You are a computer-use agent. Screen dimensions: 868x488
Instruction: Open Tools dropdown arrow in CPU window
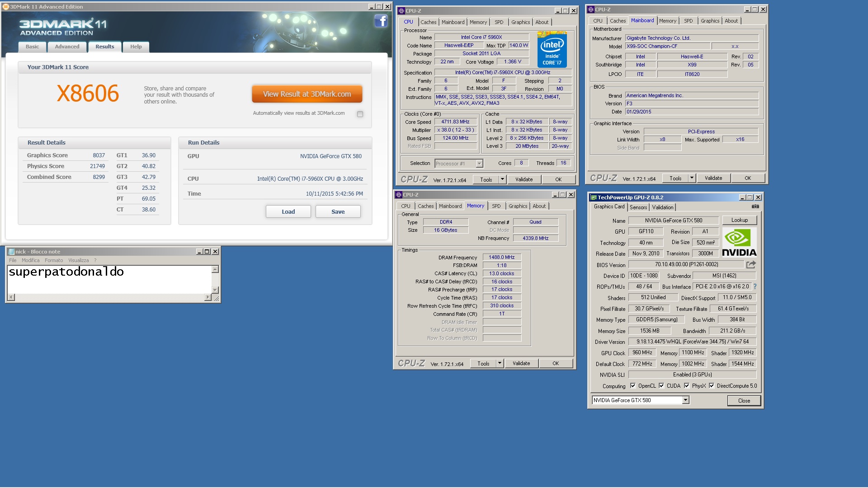pos(502,179)
